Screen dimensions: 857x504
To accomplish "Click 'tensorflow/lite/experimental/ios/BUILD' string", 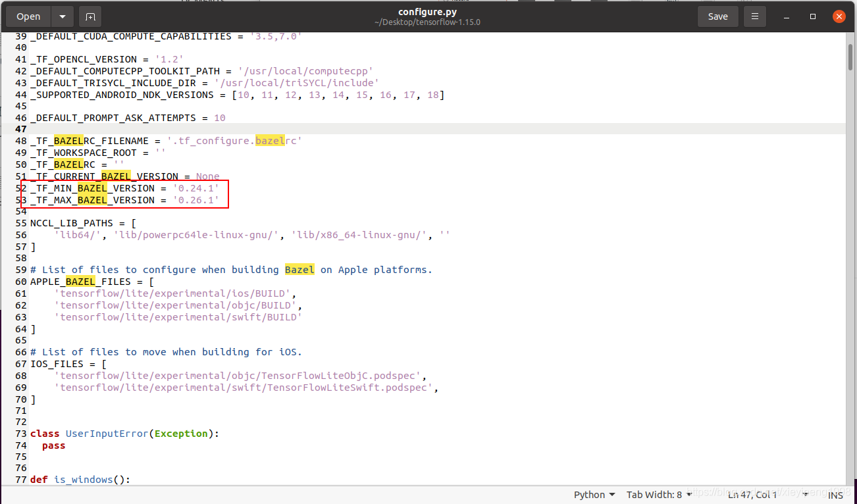I will click(172, 293).
